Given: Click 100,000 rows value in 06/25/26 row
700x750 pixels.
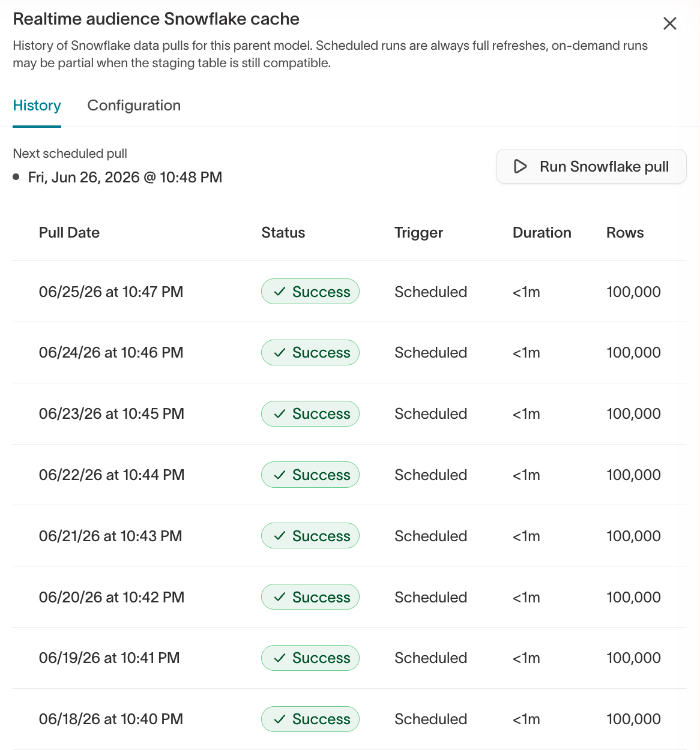Looking at the screenshot, I should point(633,292).
